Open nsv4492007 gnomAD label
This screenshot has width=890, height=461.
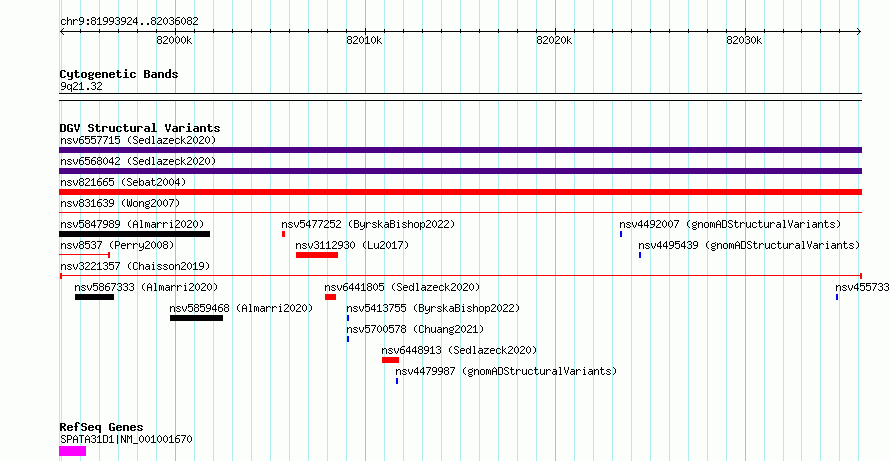click(730, 224)
